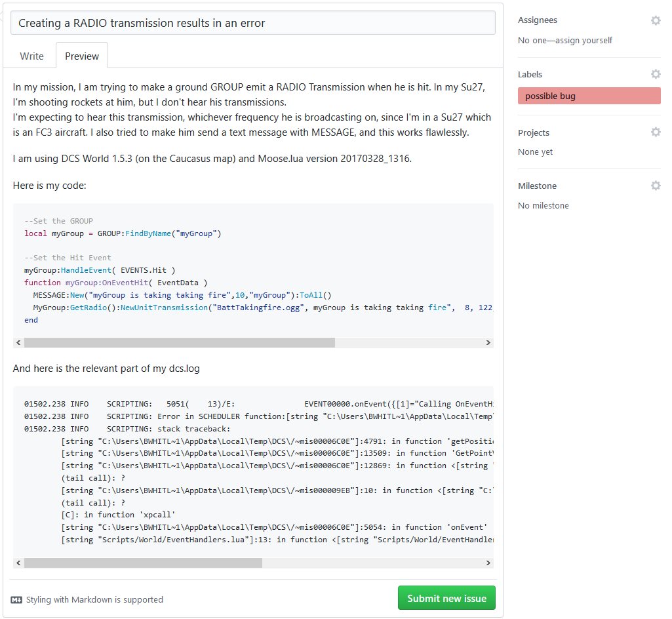
Task: Click the left scroll arrow under the code block
Action: click(x=18, y=342)
